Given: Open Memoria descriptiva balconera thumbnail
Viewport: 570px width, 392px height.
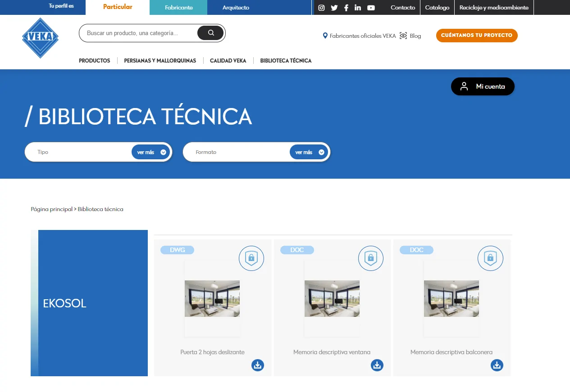Looking at the screenshot, I should [451, 298].
